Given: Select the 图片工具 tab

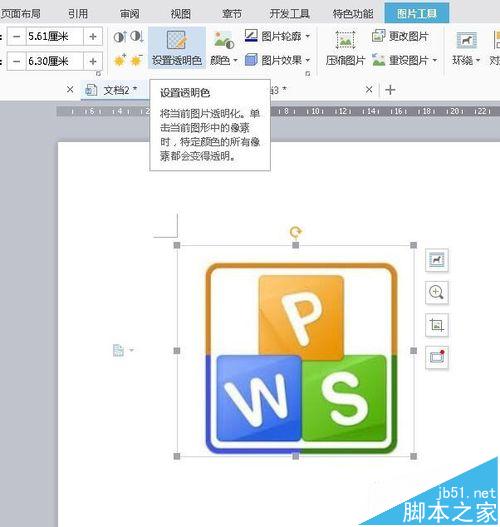Looking at the screenshot, I should click(x=417, y=13).
